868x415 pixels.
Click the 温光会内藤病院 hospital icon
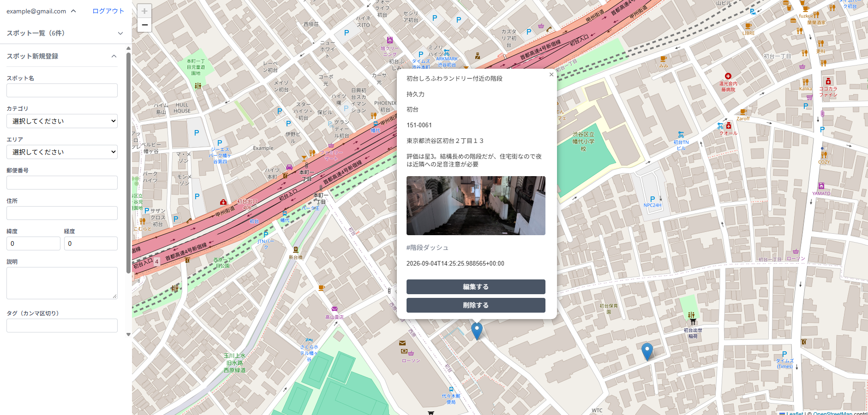pos(728,76)
